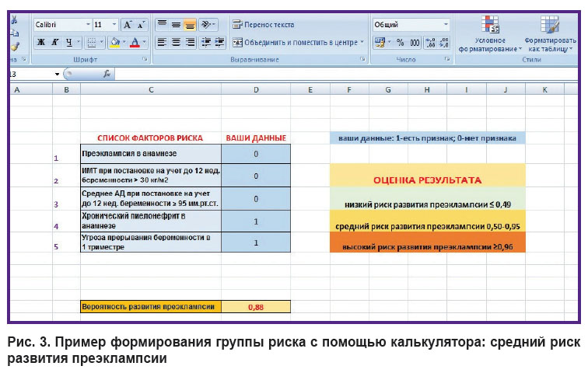Click the cell borders icon
The width and height of the screenshot is (588, 373).
(x=91, y=42)
